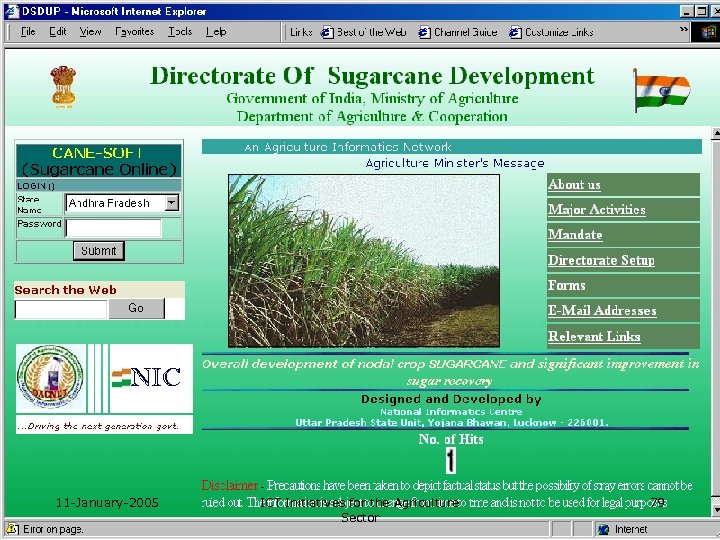Click the Password input field
Image resolution: width=720 pixels, height=540 pixels.
click(113, 228)
